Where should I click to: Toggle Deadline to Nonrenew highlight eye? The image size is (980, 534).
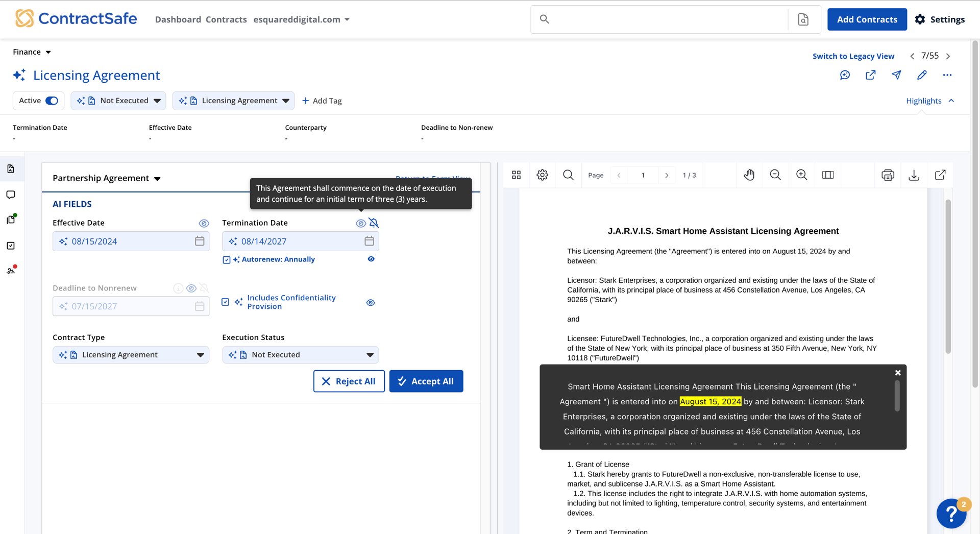click(x=191, y=288)
